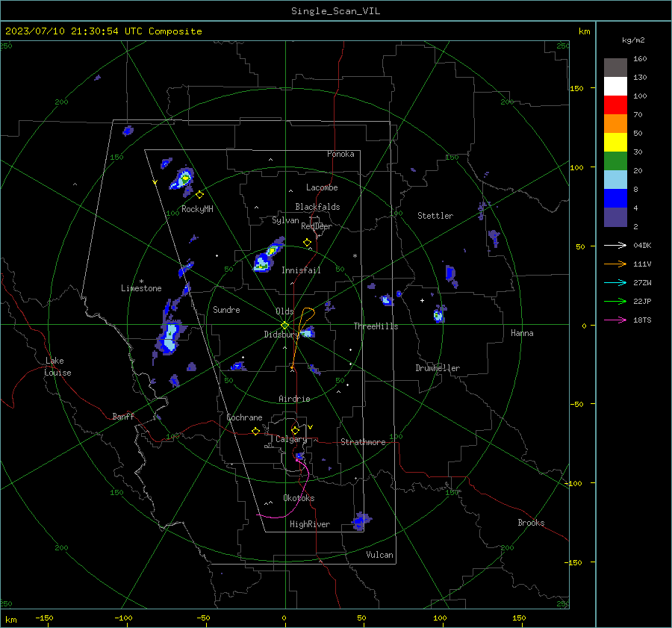Click the yellow diamond marker near RockyMH

coord(199,195)
